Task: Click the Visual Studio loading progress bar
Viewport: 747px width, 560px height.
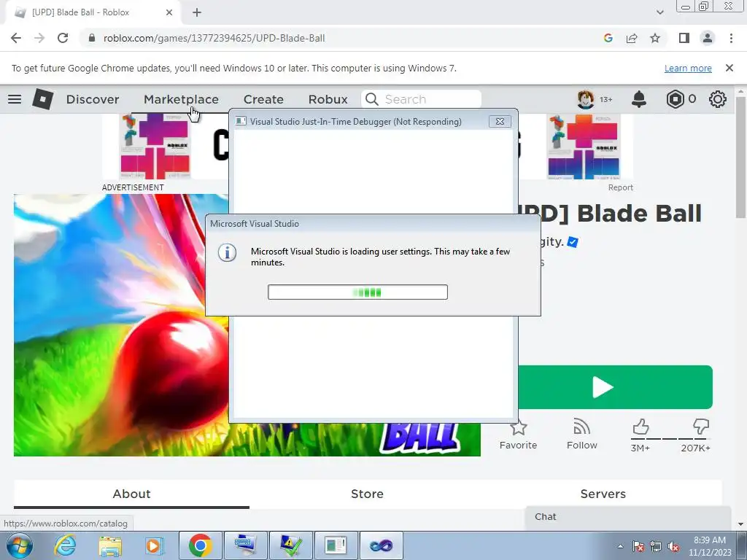Action: 357,292
